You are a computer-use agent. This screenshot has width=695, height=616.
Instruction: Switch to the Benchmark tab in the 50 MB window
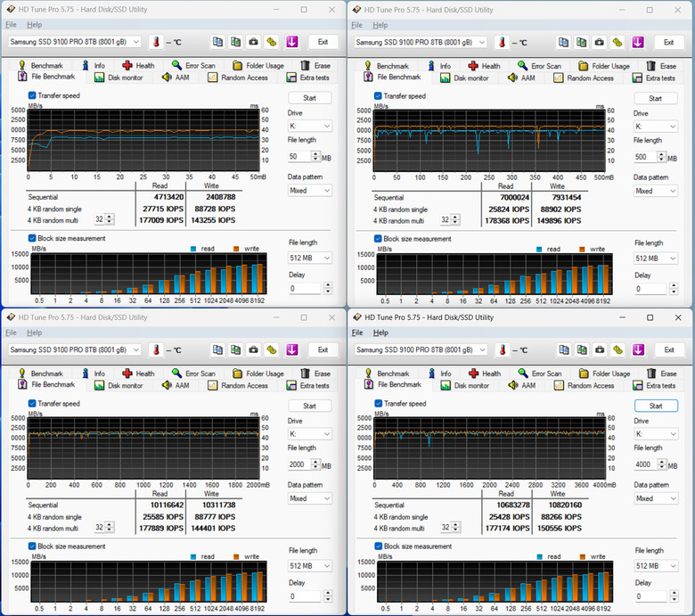coord(40,65)
